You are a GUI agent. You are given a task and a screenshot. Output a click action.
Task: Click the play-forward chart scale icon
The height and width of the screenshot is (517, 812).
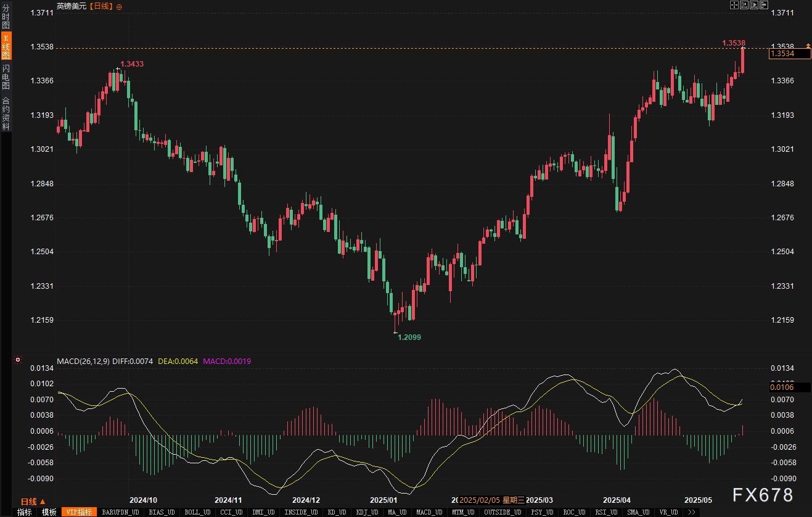click(754, 5)
